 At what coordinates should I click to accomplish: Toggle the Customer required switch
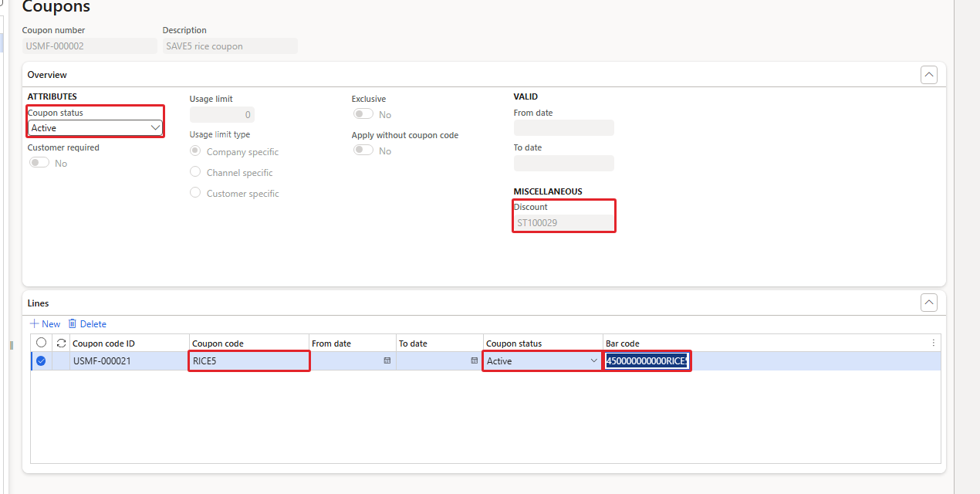(x=39, y=163)
